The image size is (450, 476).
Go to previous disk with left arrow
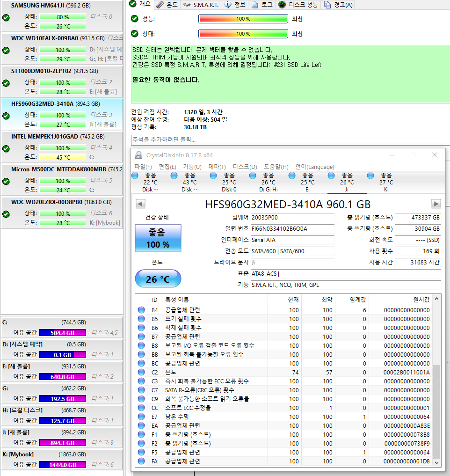tap(140, 204)
